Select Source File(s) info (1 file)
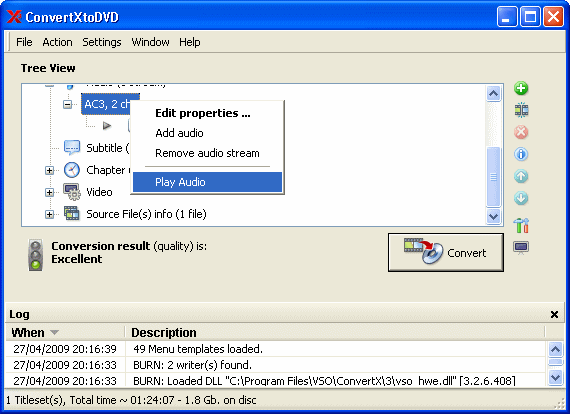 (x=146, y=214)
